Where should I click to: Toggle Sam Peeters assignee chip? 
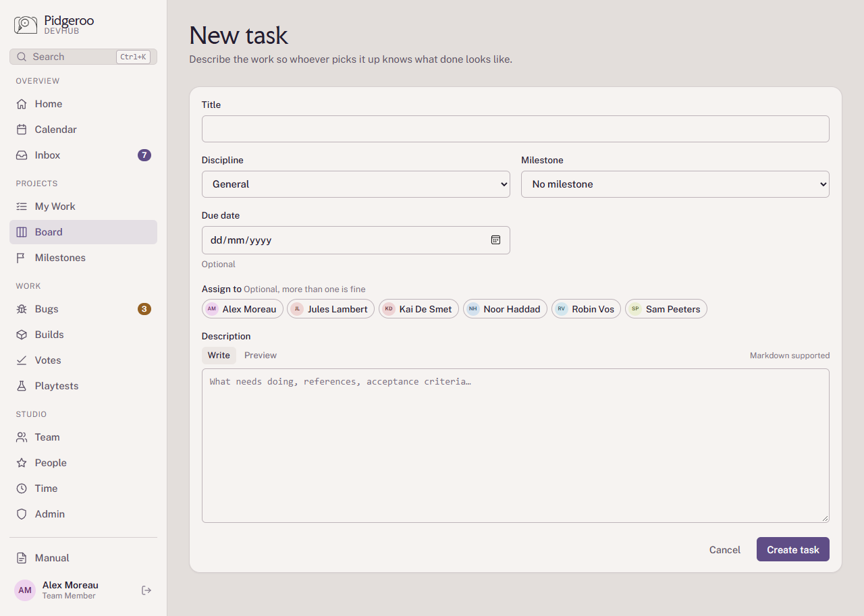pos(666,309)
